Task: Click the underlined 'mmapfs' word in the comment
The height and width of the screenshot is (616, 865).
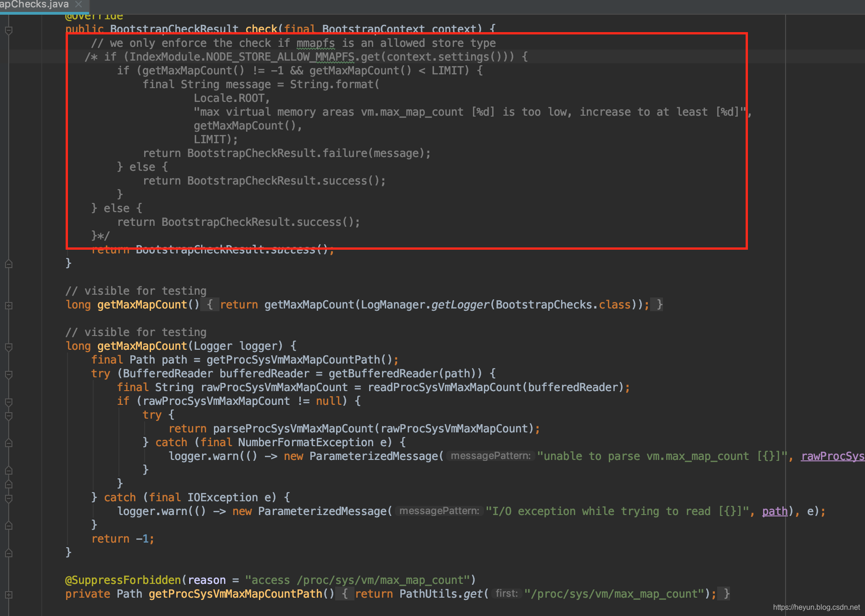Action: click(316, 43)
